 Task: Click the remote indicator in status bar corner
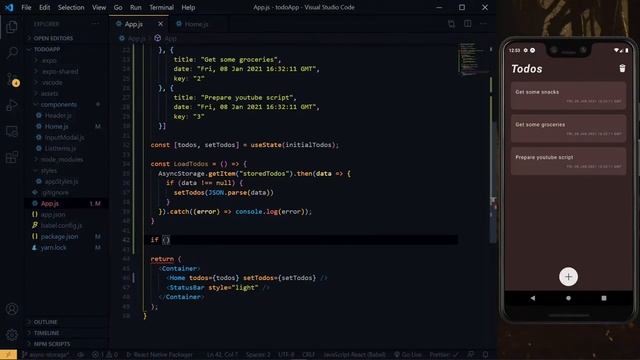(x=8, y=355)
